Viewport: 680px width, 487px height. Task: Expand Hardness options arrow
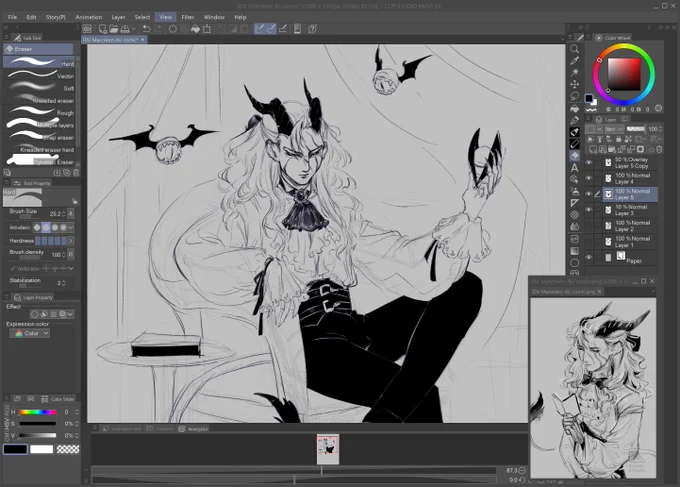pos(71,241)
